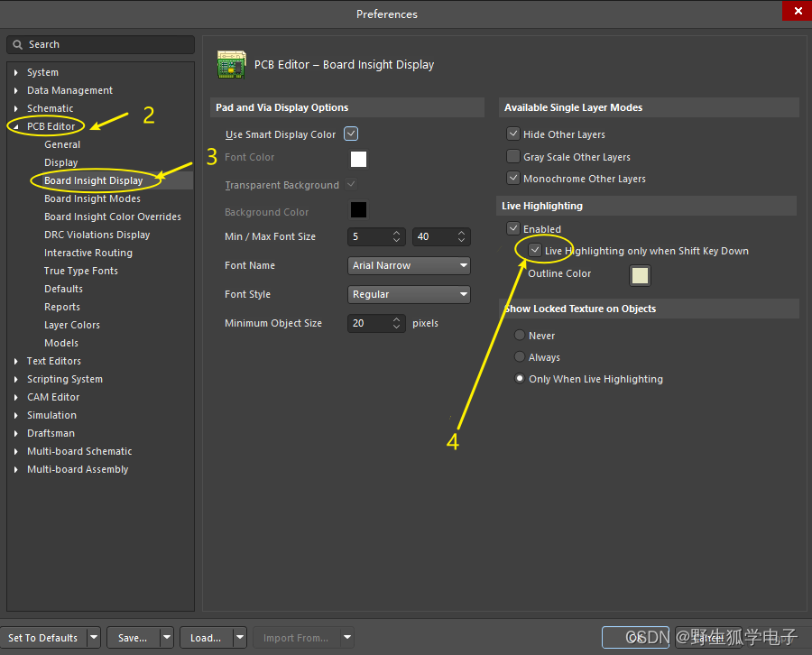Click the Search input field
The image size is (812, 655).
click(100, 44)
